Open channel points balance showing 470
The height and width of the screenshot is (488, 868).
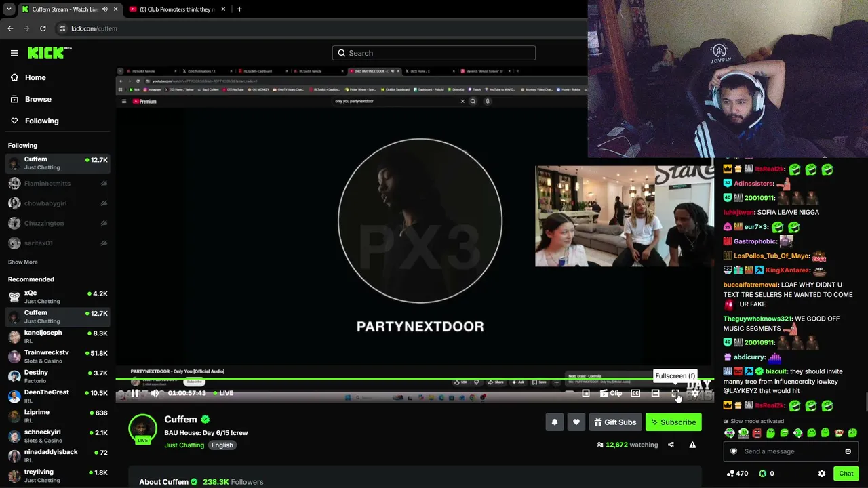(737, 474)
